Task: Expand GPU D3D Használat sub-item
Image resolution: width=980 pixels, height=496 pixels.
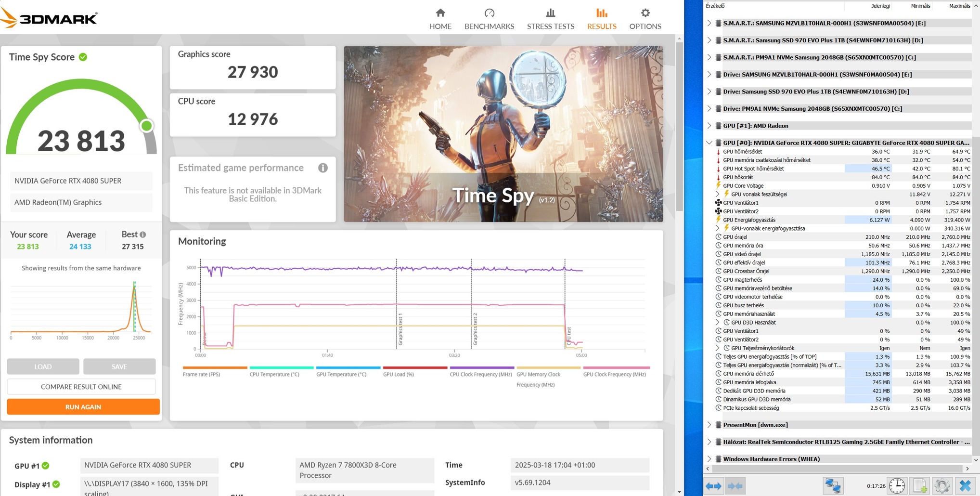Action: pos(717,323)
